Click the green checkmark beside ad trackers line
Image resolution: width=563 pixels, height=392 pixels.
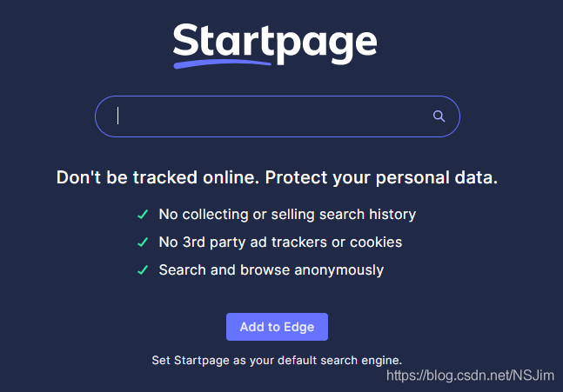click(143, 243)
